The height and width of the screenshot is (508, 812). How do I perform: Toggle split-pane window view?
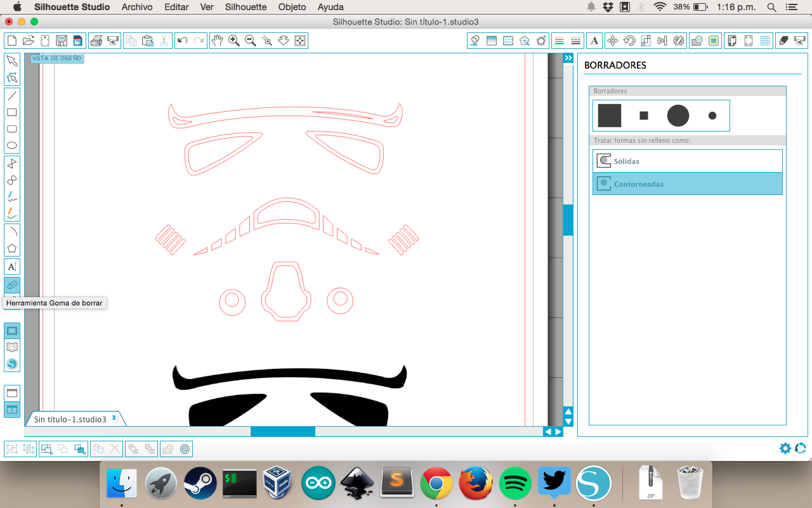click(12, 410)
